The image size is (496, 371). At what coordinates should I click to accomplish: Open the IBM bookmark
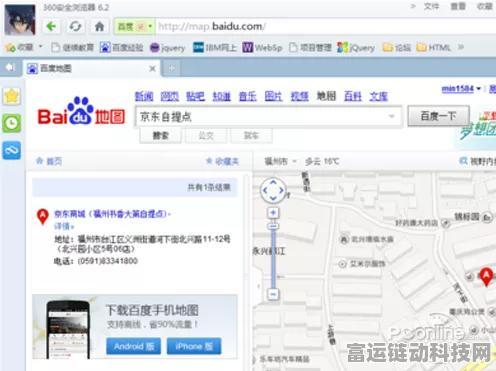pyautogui.click(x=215, y=48)
